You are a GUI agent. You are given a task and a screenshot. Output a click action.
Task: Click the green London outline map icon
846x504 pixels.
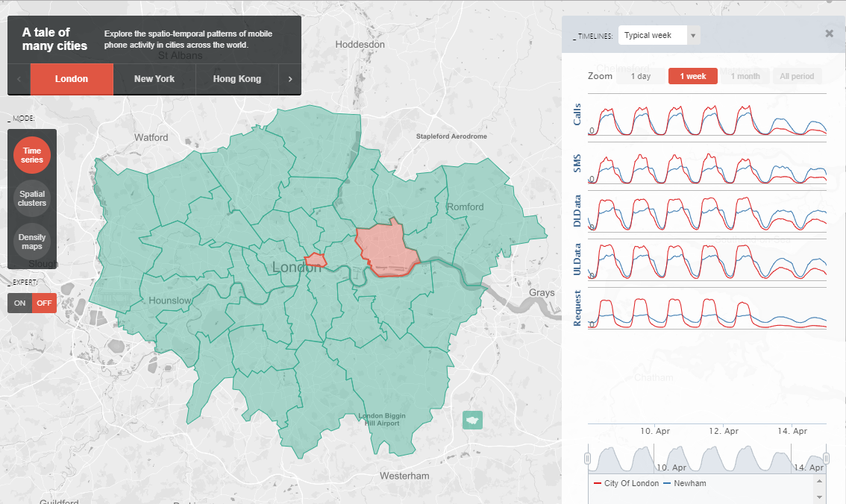(x=473, y=420)
